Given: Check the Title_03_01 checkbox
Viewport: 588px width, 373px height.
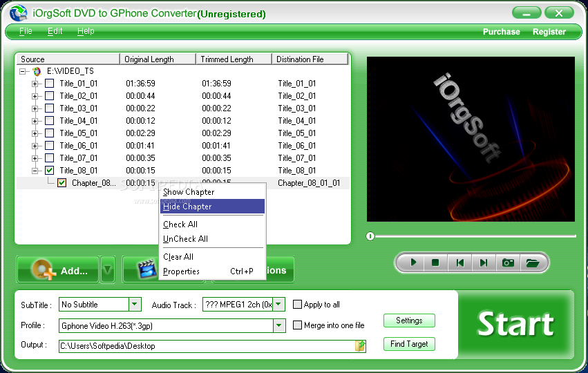Looking at the screenshot, I should (49, 108).
